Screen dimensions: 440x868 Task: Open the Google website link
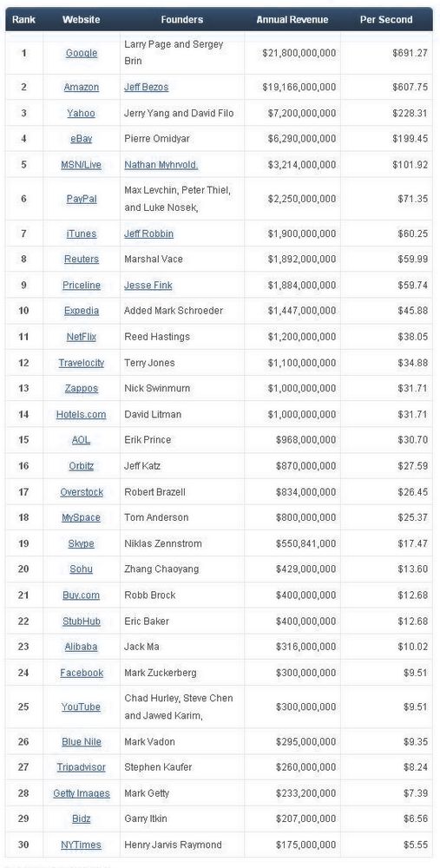coord(82,53)
